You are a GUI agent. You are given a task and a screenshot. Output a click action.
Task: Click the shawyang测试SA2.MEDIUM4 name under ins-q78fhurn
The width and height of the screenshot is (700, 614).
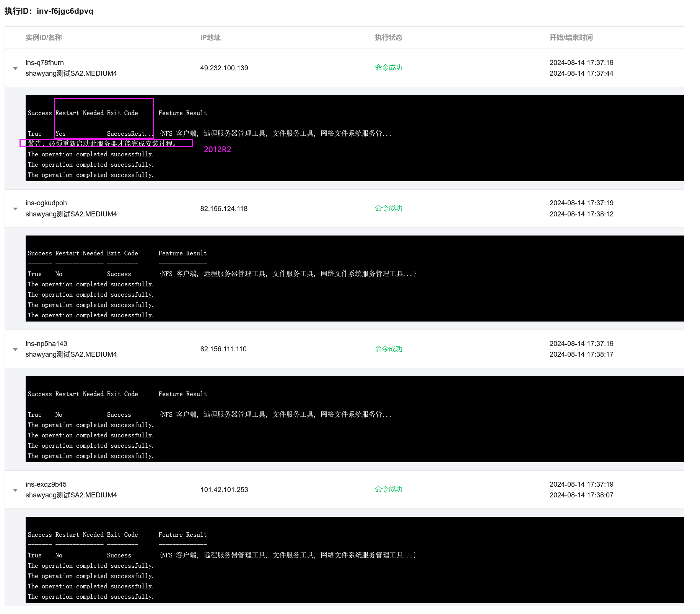71,73
